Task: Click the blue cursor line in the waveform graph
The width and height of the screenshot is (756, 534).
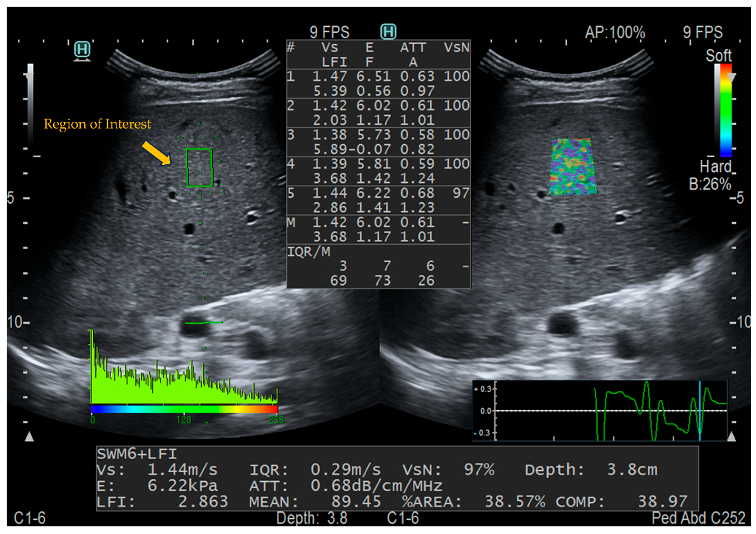Action: [x=699, y=411]
